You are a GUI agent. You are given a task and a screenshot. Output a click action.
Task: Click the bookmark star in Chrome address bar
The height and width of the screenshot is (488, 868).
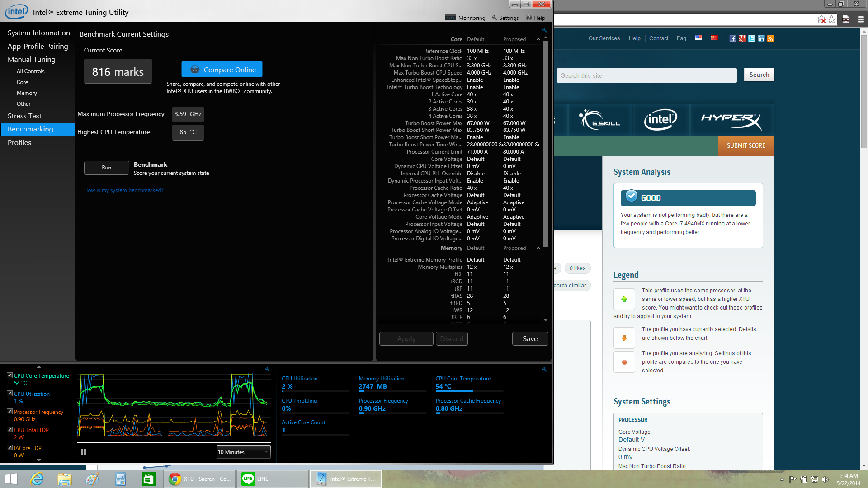click(x=832, y=19)
